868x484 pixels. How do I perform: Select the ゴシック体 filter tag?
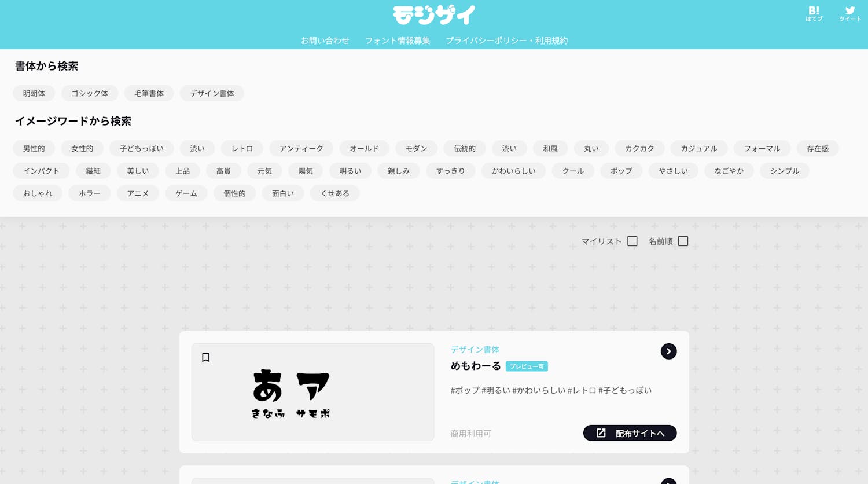click(90, 93)
